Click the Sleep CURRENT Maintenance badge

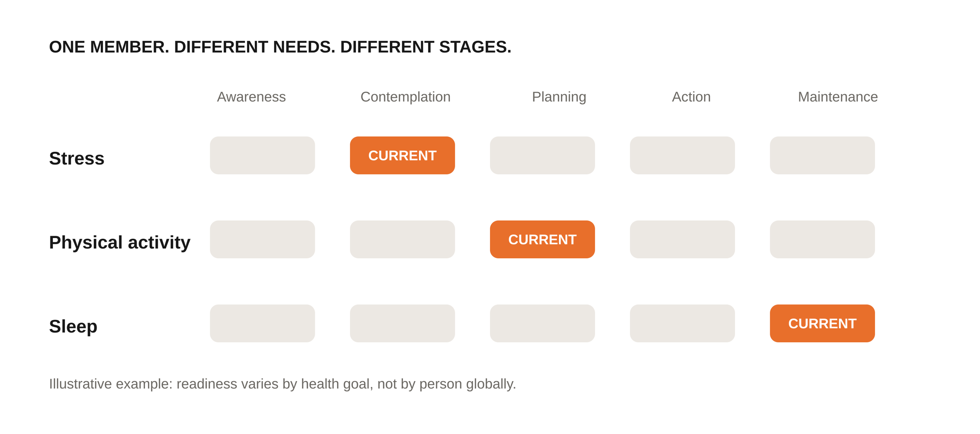tap(822, 323)
